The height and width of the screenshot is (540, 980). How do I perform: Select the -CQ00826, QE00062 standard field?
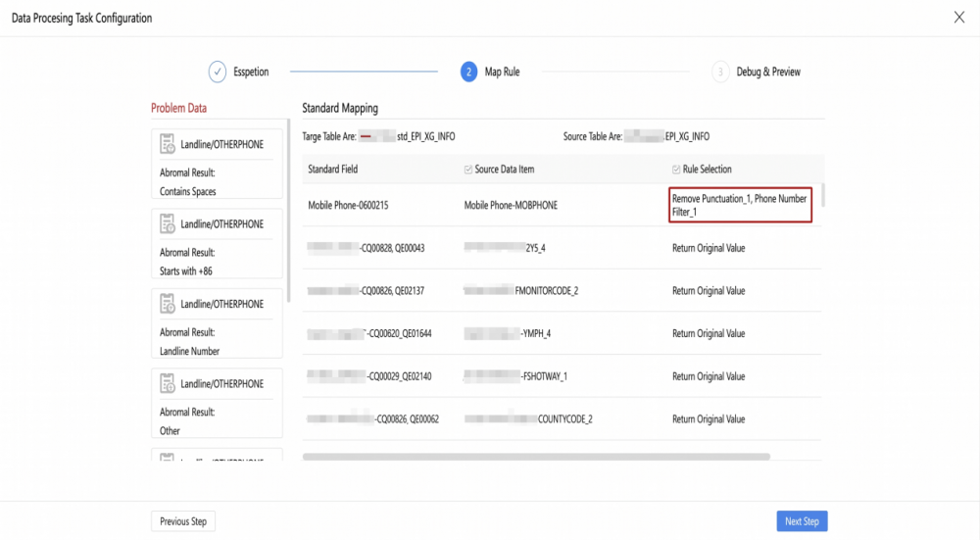point(372,419)
